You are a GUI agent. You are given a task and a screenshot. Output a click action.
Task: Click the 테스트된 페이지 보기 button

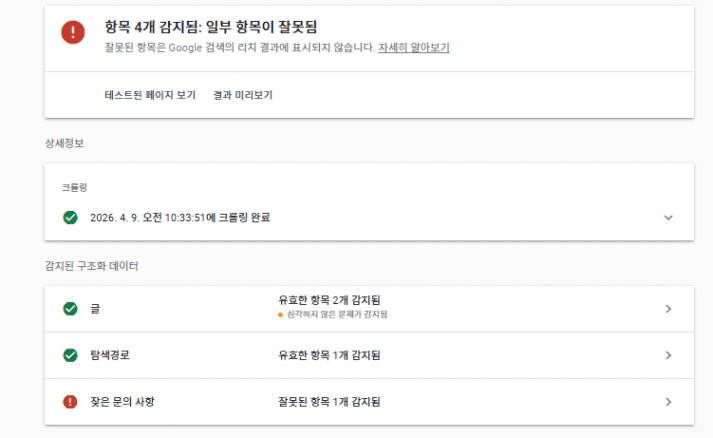click(149, 96)
